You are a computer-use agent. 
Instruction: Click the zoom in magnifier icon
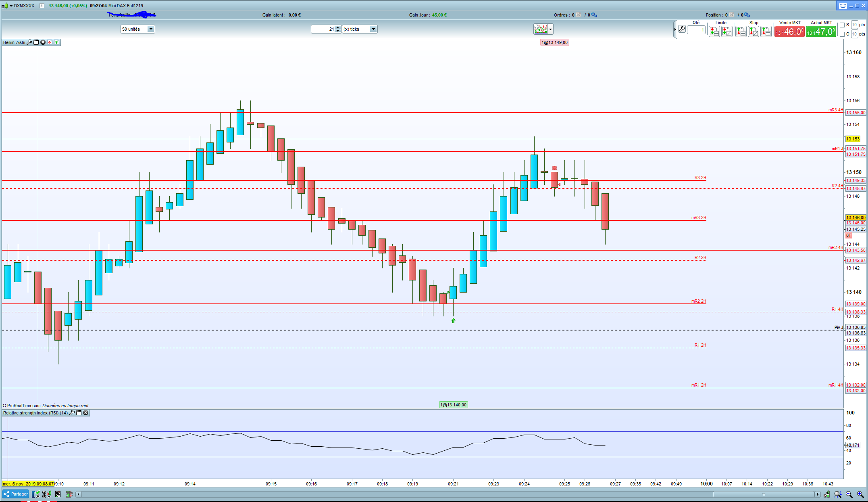860,494
